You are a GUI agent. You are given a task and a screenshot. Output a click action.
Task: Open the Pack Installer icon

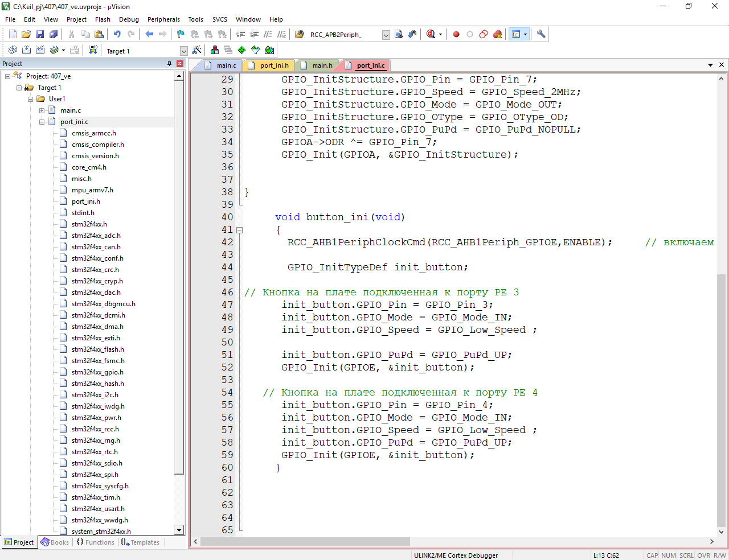tap(269, 50)
